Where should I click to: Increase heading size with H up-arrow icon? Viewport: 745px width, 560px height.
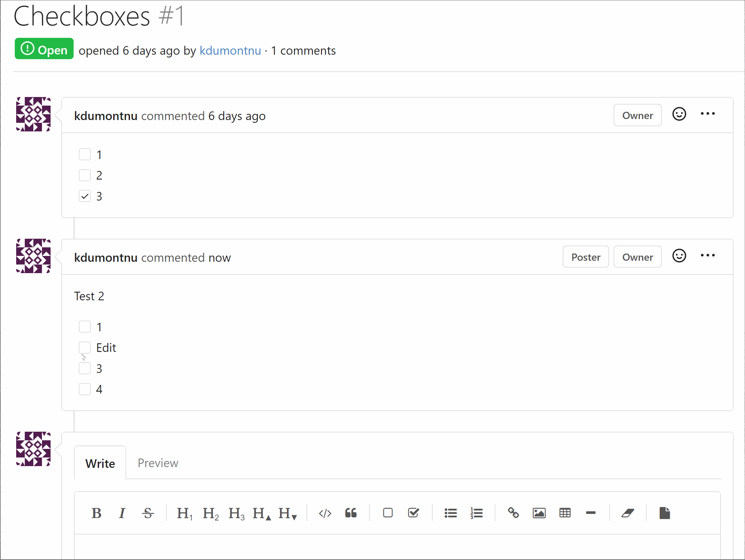click(262, 513)
